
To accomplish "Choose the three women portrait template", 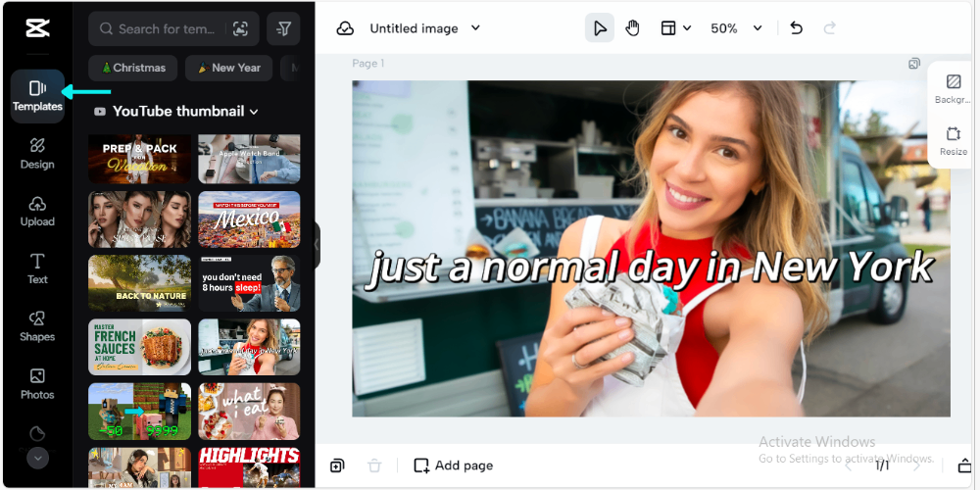I will pos(139,220).
